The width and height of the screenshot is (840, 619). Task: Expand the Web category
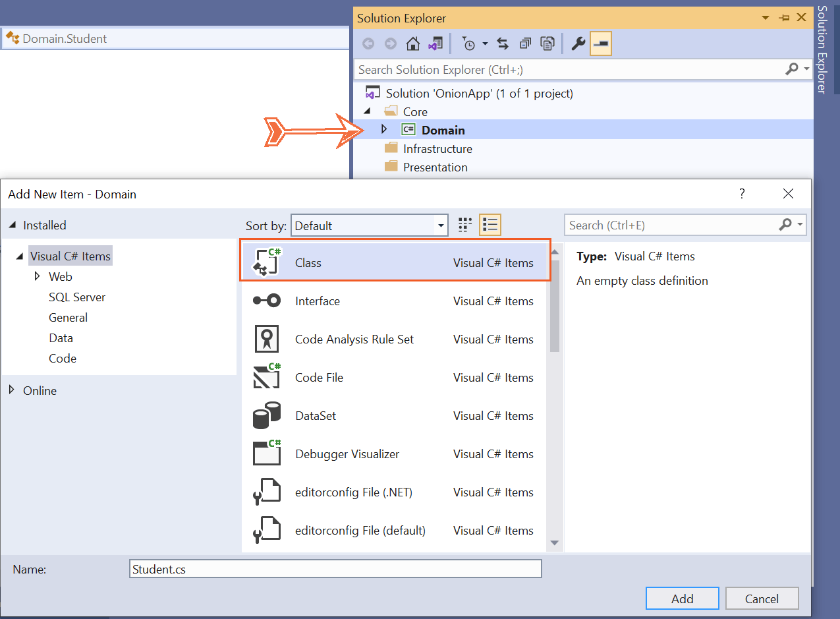(x=38, y=276)
